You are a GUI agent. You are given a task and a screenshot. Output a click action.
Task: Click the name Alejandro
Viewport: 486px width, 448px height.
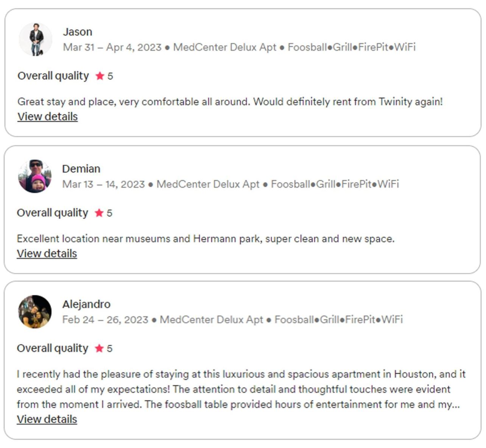(86, 304)
